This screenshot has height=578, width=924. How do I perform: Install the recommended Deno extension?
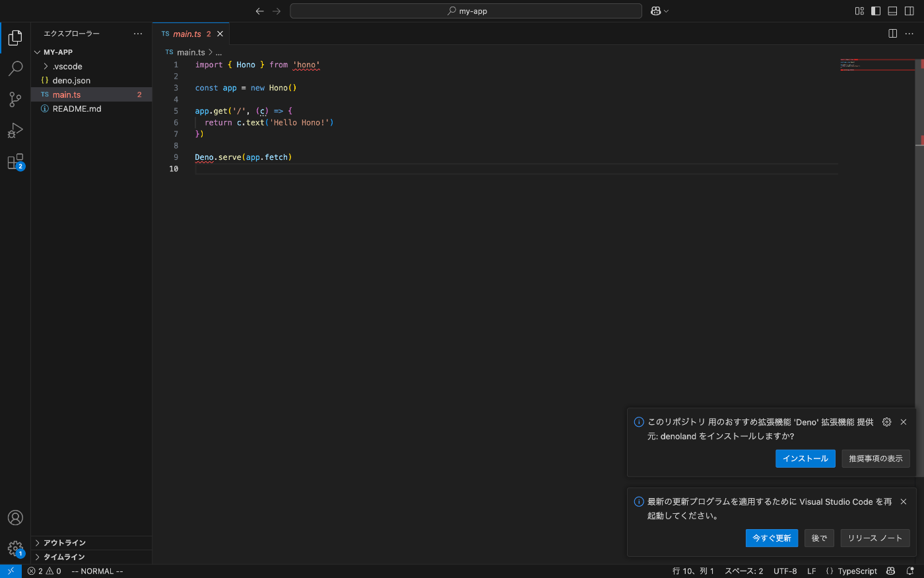tap(805, 458)
